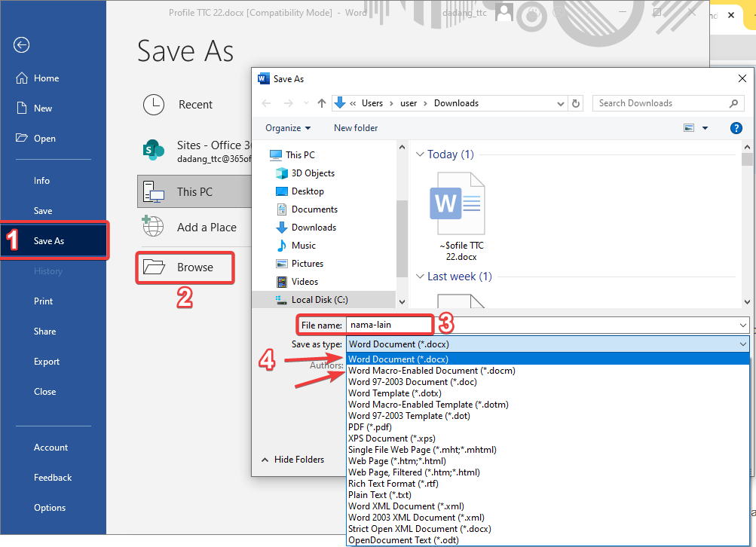Screen dimensions: 756x547
Task: Open the Organize dropdown menu
Action: click(288, 128)
